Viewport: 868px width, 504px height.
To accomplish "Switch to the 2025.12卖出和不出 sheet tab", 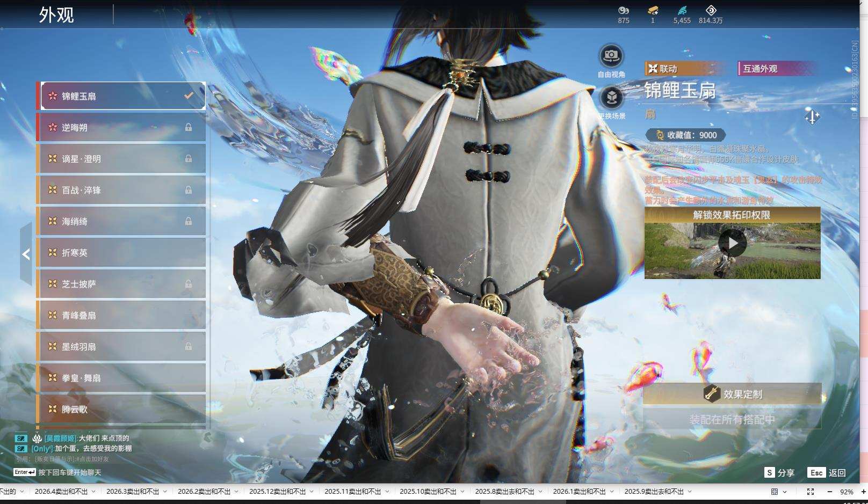I will pos(278,492).
